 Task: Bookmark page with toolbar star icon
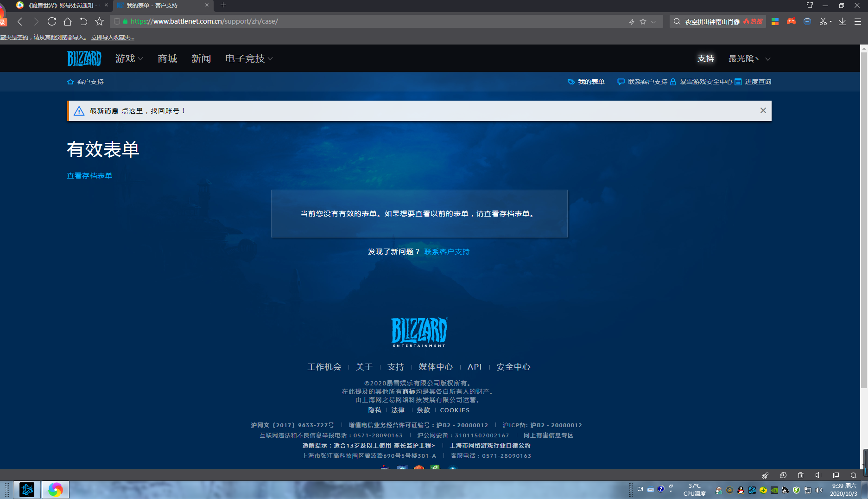(x=99, y=21)
